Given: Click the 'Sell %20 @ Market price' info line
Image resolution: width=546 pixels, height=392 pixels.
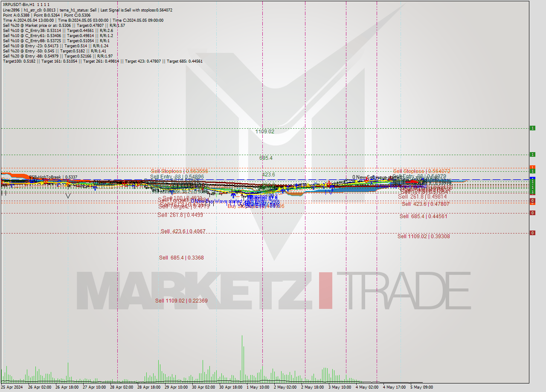Looking at the screenshot, I should 64,25.
